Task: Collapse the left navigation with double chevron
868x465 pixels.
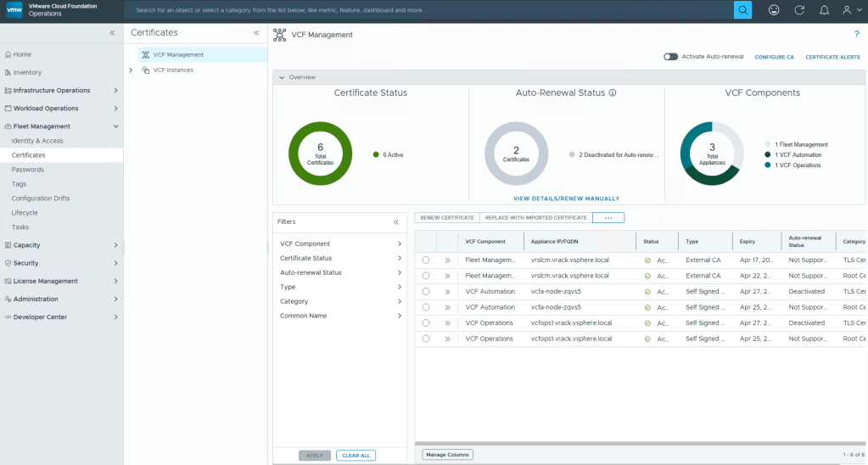Action: pyautogui.click(x=112, y=32)
